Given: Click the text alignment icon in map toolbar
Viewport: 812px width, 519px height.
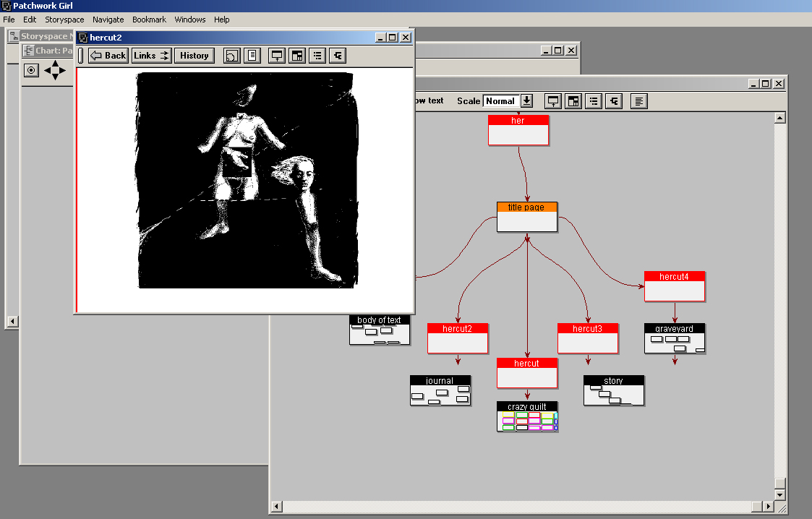Looking at the screenshot, I should click(639, 101).
